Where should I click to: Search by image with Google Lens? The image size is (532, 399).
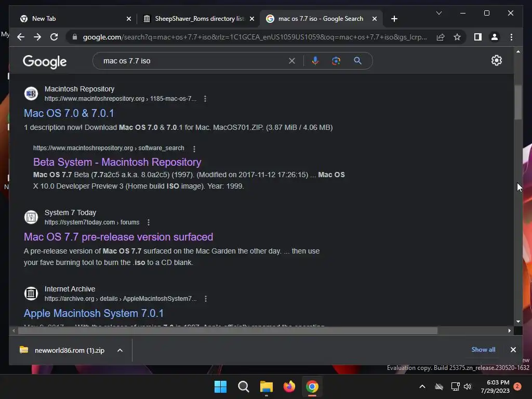pyautogui.click(x=336, y=61)
